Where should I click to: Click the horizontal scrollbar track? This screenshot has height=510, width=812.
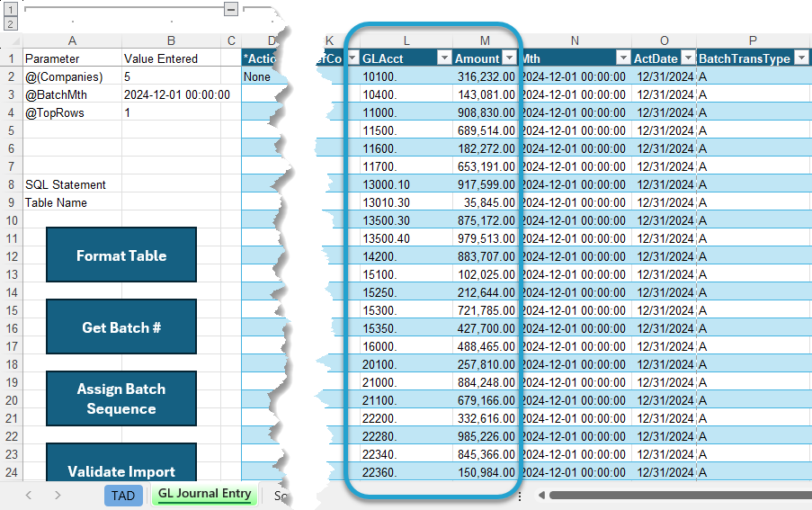pyautogui.click(x=681, y=496)
